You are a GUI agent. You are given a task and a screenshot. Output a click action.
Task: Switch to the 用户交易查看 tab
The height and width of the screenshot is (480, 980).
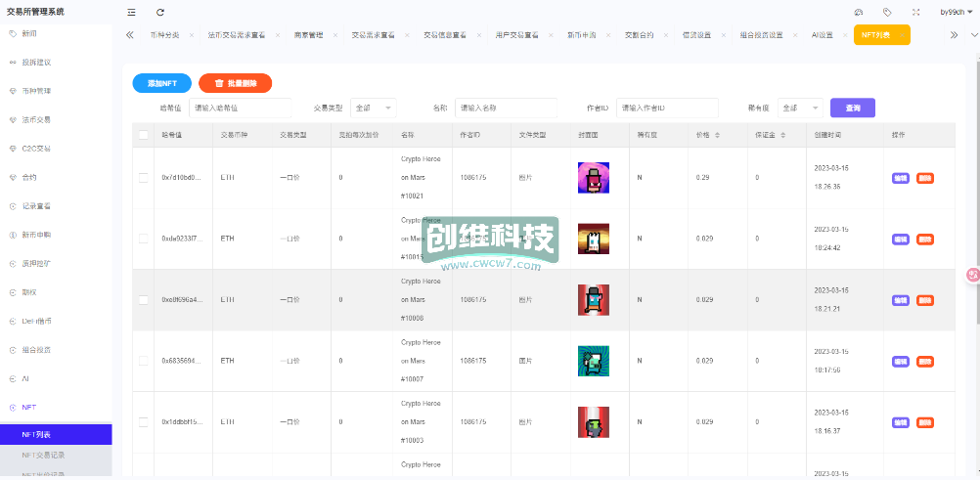click(516, 35)
